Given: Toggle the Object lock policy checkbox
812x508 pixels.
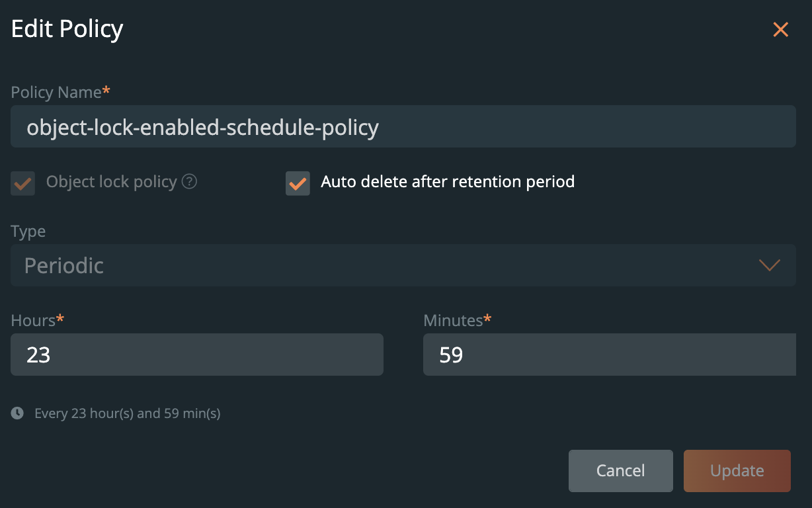Looking at the screenshot, I should point(23,183).
